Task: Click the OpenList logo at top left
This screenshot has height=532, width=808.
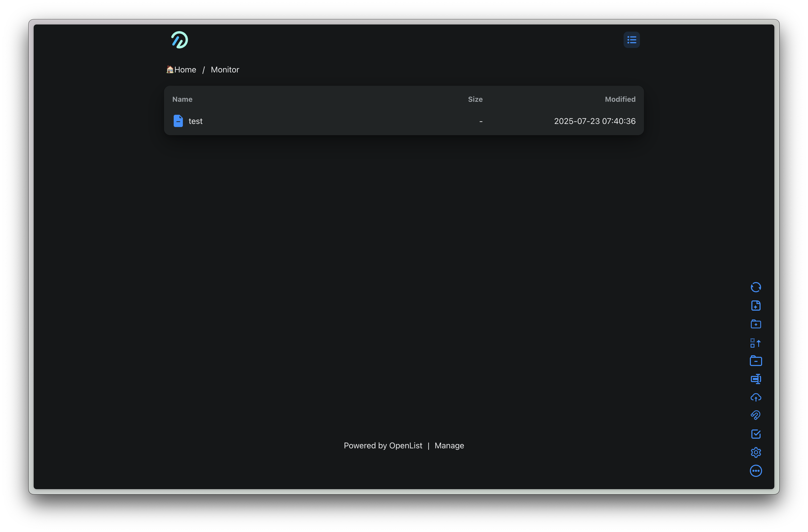Action: [180, 40]
